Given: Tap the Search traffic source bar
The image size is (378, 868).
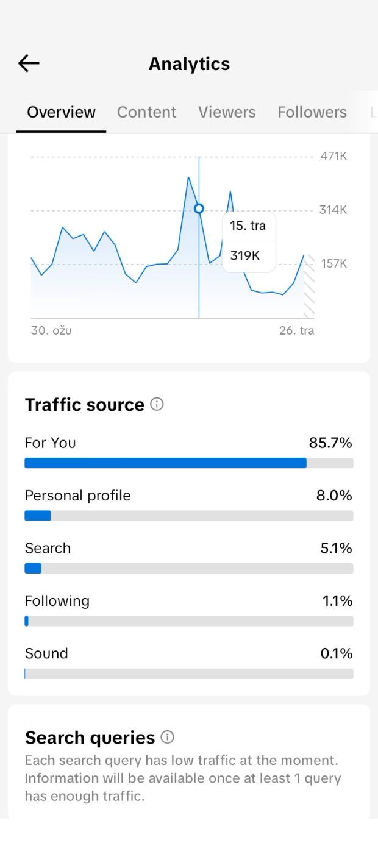Looking at the screenshot, I should pyautogui.click(x=189, y=569).
